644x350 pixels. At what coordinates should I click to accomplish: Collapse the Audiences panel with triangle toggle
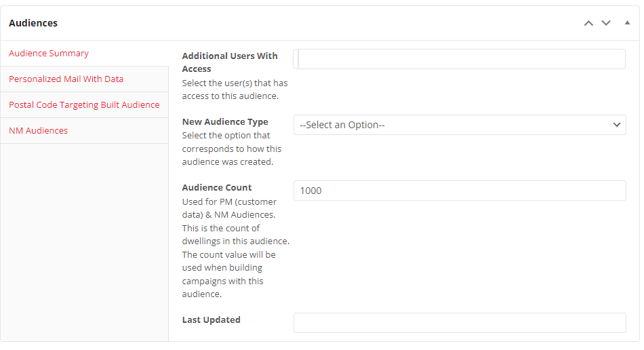(x=627, y=22)
